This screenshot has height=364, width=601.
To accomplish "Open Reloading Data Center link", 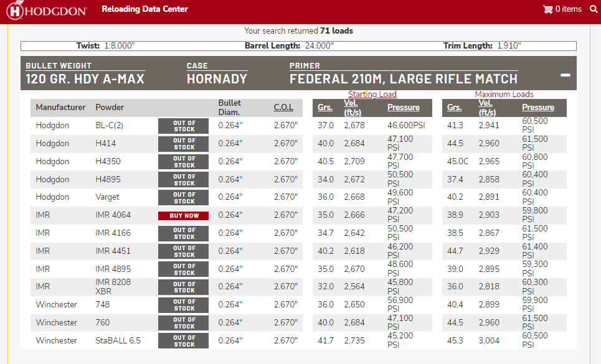I will pos(145,9).
